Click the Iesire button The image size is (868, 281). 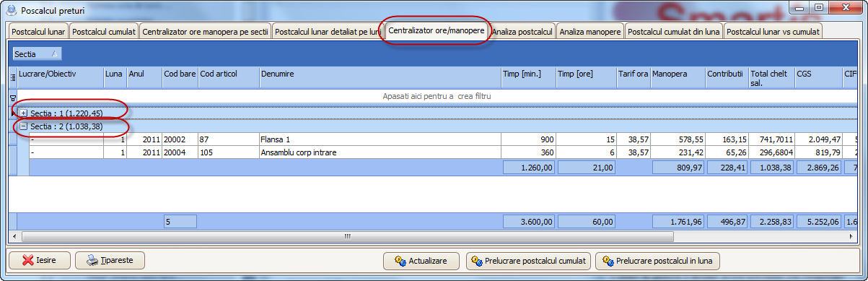click(40, 260)
